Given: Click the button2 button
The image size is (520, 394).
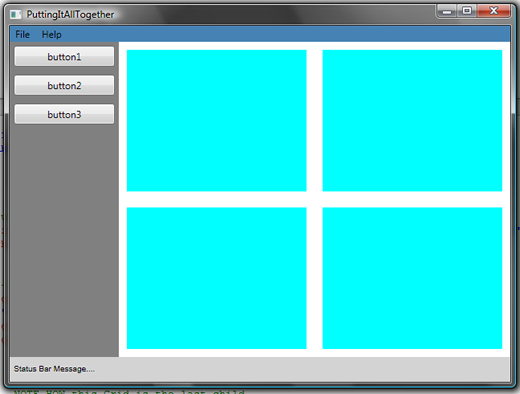Looking at the screenshot, I should (x=64, y=86).
